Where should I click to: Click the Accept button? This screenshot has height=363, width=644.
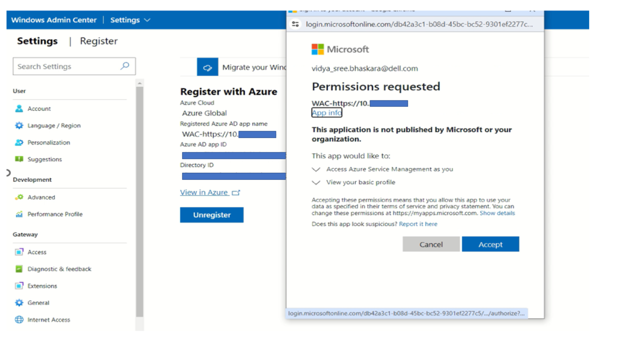490,244
